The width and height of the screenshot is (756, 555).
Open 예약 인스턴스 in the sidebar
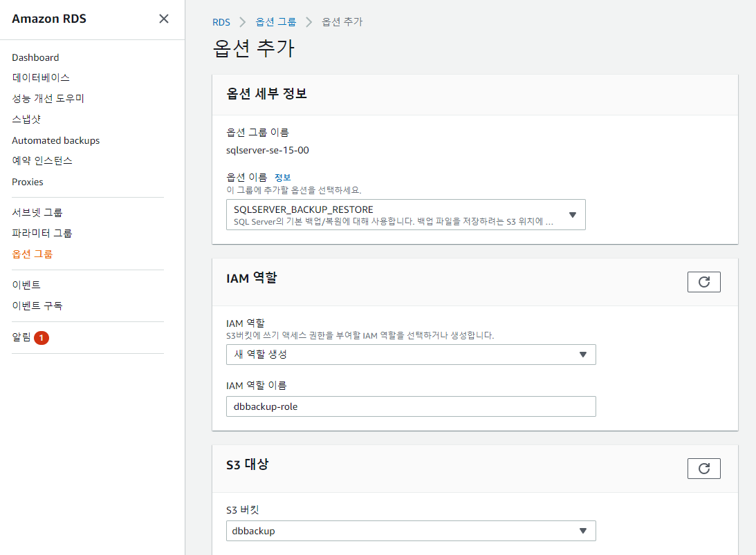42,160
